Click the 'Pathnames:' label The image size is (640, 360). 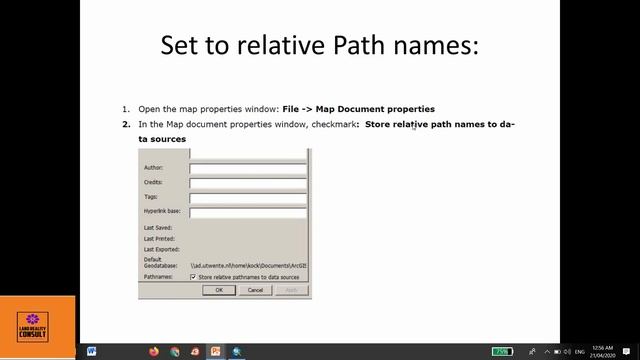pos(158,277)
